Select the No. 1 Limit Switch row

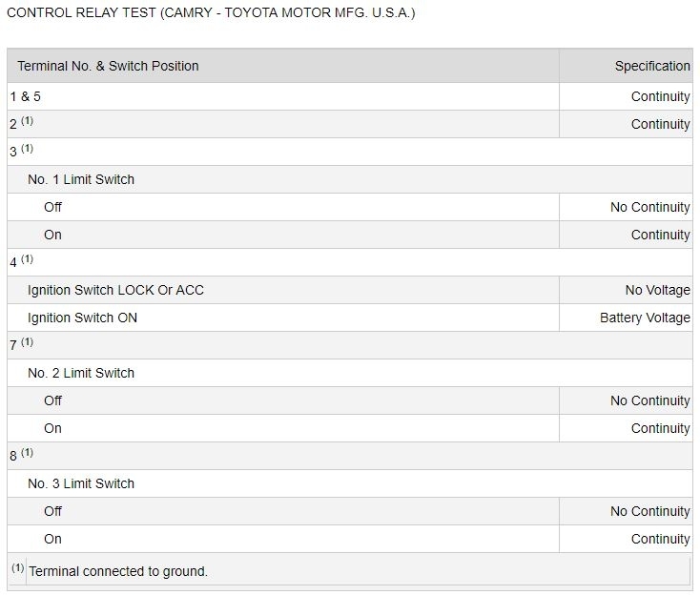[x=81, y=179]
